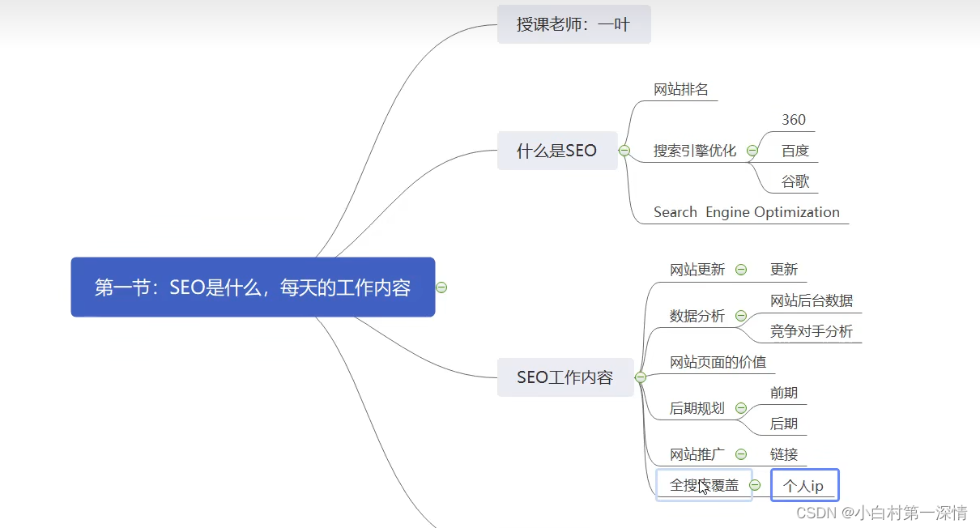Select the Search Engine Optimization node
Image resolution: width=980 pixels, height=528 pixels.
747,212
